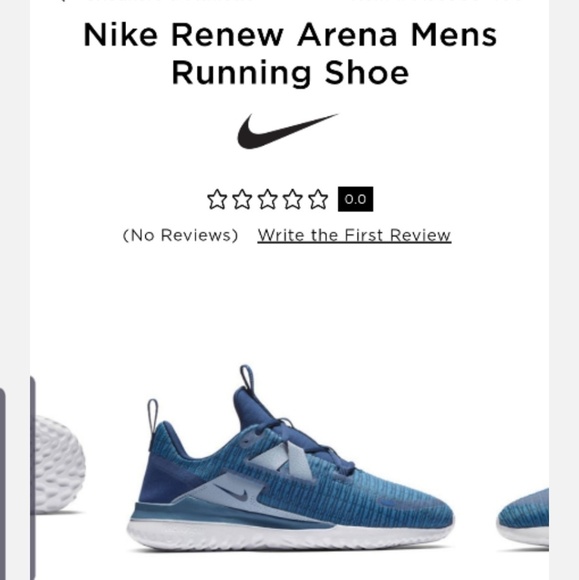Click the black 0.0 rating badge

356,199
